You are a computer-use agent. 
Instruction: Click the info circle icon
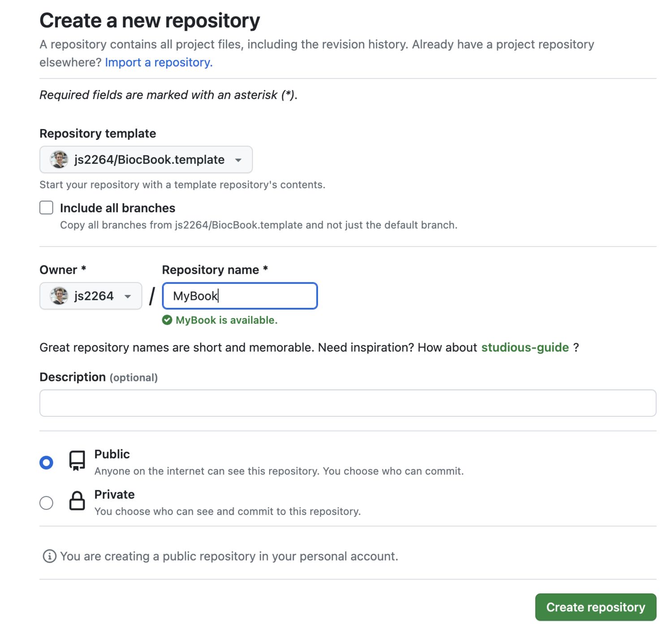point(49,556)
